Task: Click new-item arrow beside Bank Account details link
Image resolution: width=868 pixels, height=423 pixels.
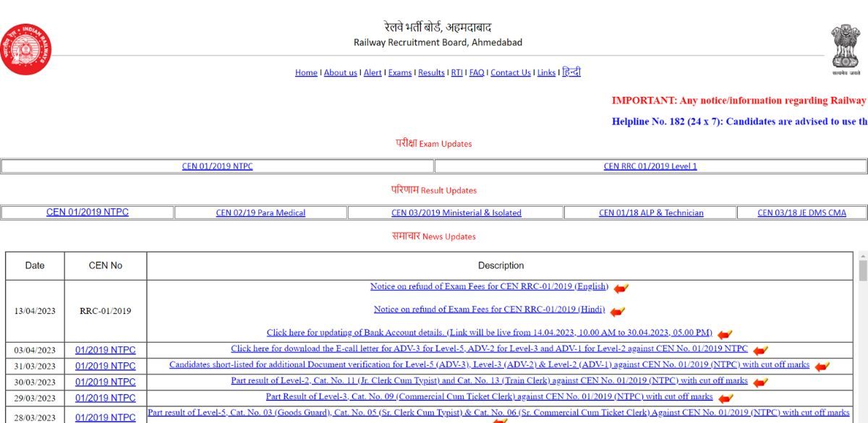Action: 725,334
